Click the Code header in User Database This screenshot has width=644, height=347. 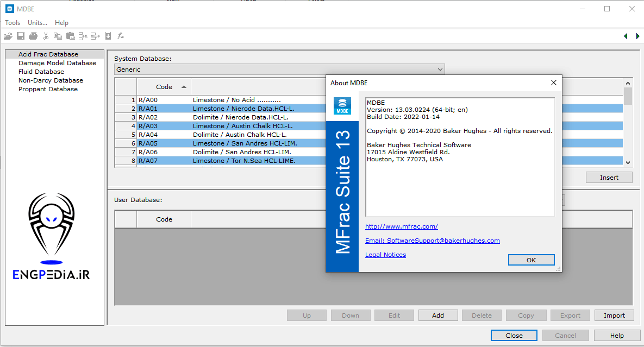tap(164, 219)
